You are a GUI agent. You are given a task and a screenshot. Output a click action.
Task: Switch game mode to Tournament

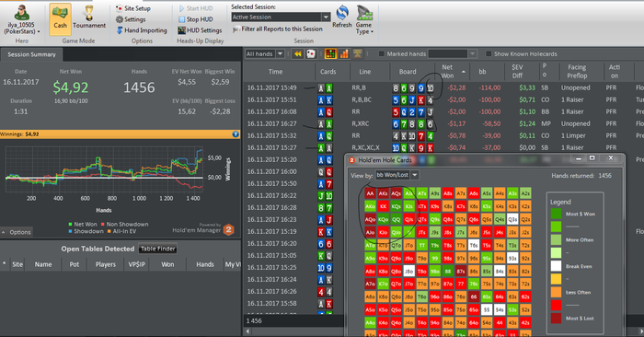89,18
